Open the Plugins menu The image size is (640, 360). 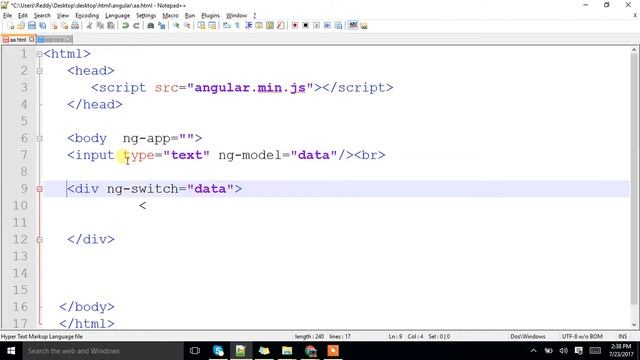[210, 16]
